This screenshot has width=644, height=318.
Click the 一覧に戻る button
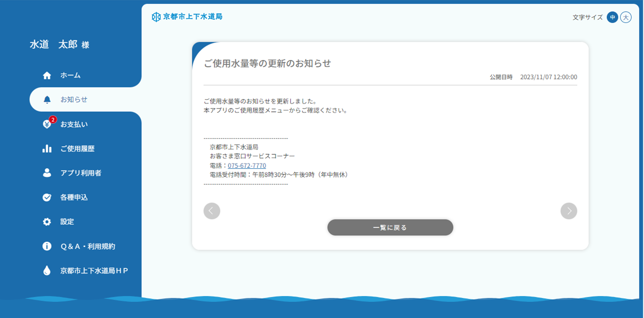390,227
